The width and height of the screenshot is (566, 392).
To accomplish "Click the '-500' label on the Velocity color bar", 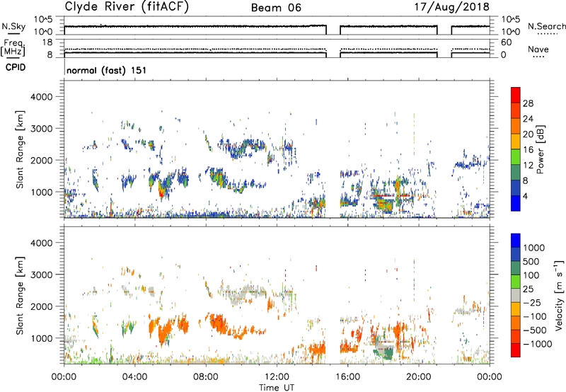I will pos(535,330).
